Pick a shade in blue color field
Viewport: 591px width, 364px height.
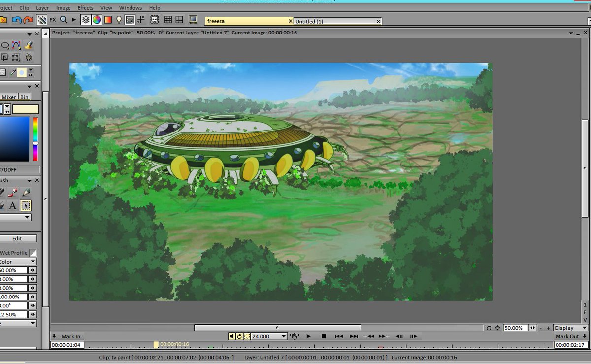(15, 139)
